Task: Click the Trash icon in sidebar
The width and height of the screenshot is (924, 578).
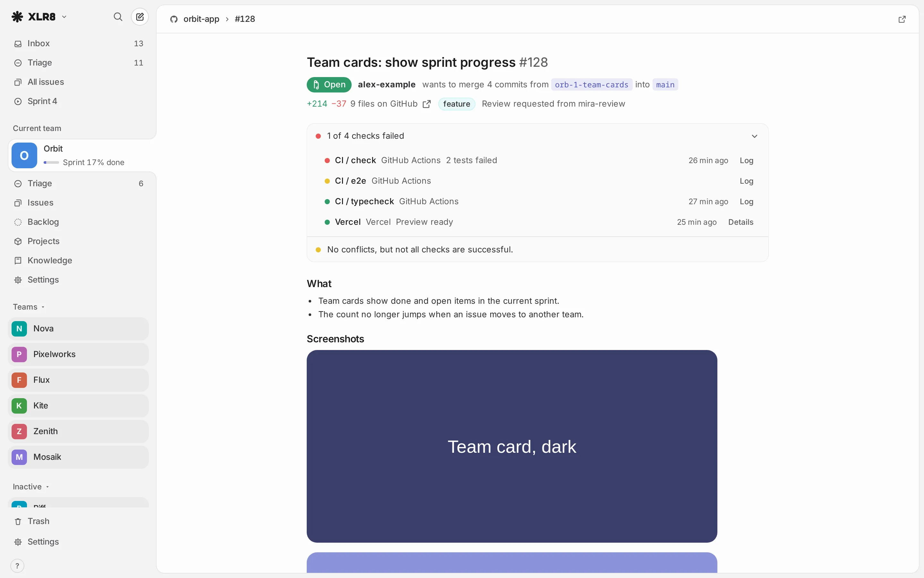Action: point(18,521)
